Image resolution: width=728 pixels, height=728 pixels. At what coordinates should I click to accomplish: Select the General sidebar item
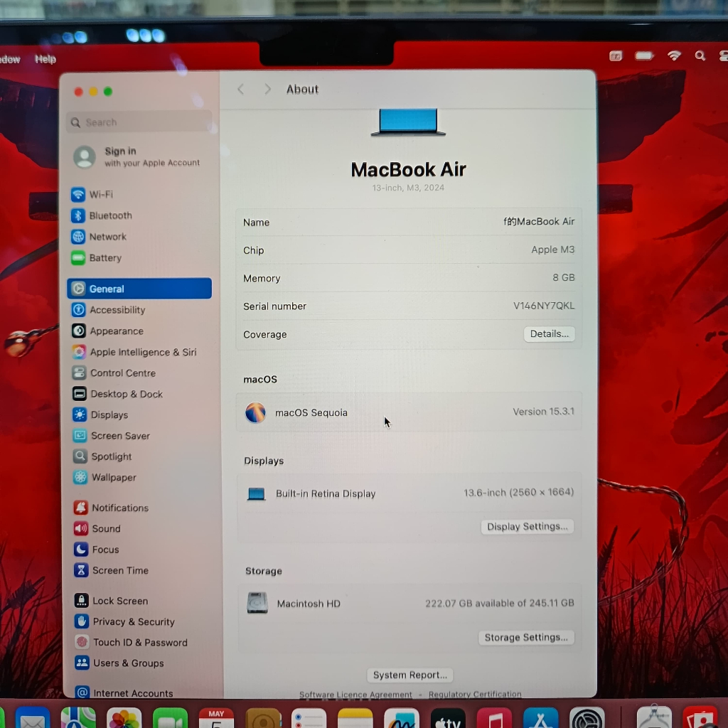(139, 289)
